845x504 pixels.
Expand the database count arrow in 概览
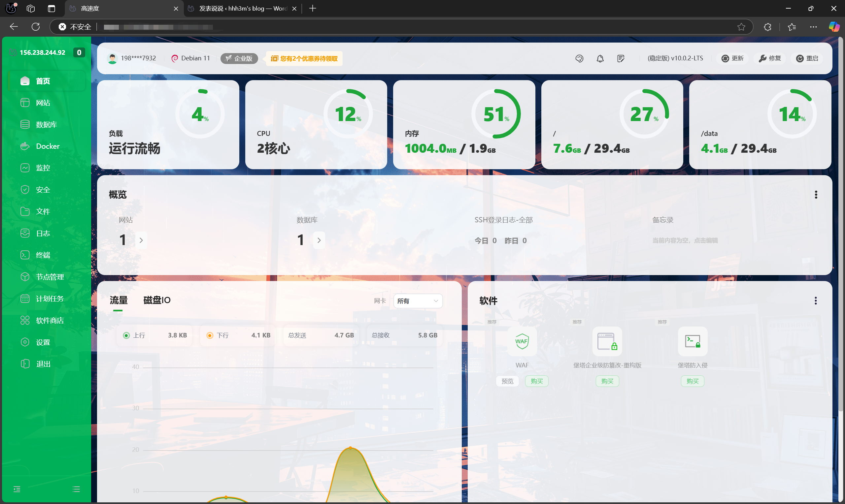pos(319,240)
